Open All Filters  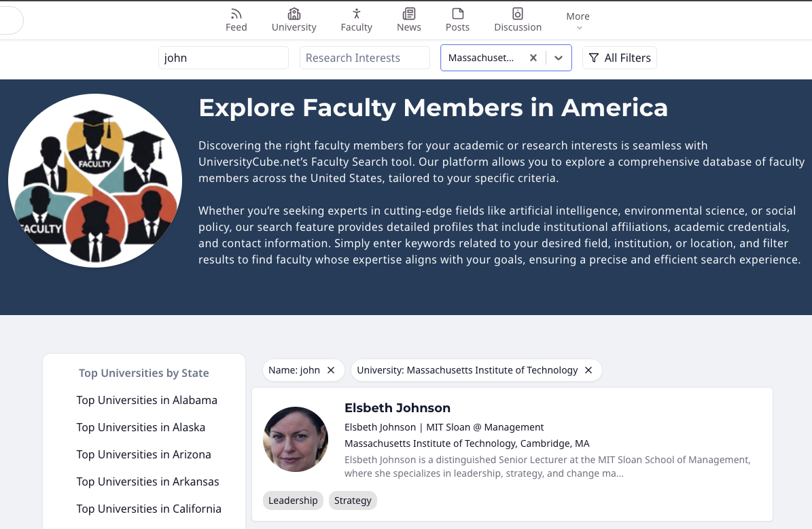click(619, 58)
